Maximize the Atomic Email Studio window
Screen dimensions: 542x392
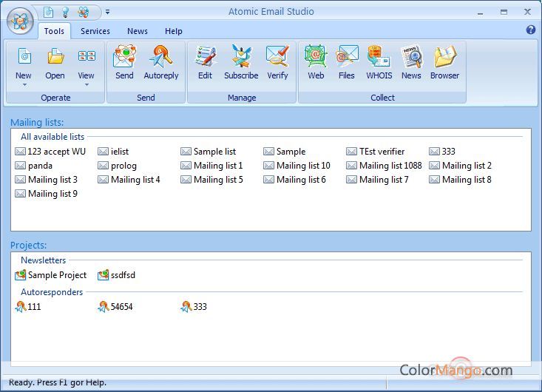click(504, 12)
